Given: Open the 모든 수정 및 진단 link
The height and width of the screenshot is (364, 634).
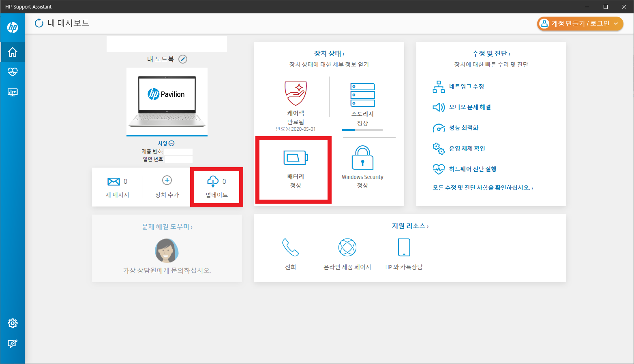Looking at the screenshot, I should [483, 188].
